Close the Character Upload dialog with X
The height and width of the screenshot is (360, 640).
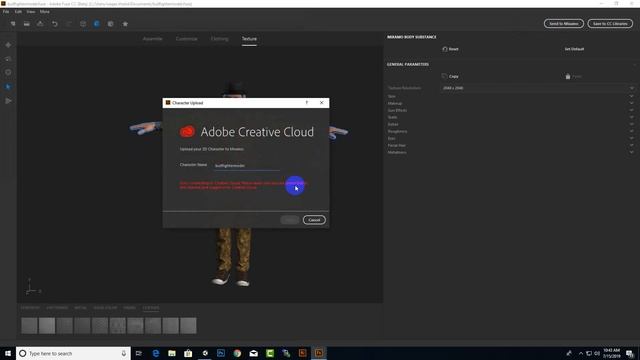(322, 103)
